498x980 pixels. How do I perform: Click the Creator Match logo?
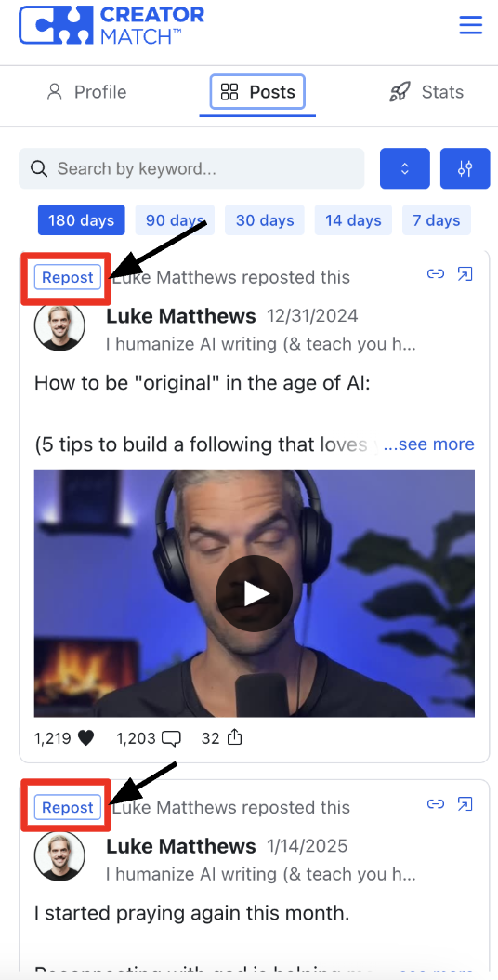[x=111, y=25]
